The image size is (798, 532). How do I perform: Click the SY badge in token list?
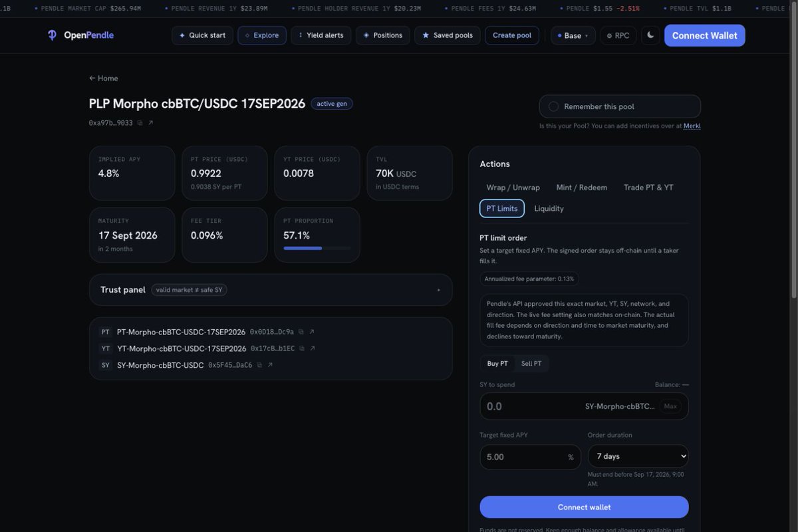106,365
